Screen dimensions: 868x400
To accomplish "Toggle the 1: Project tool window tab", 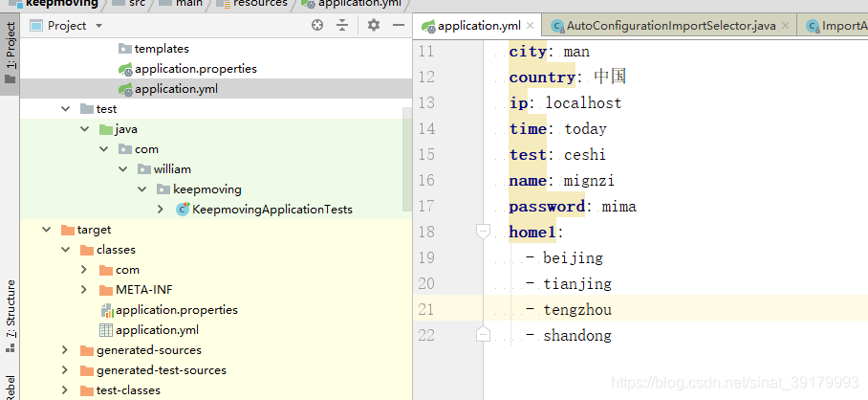I will [10, 54].
